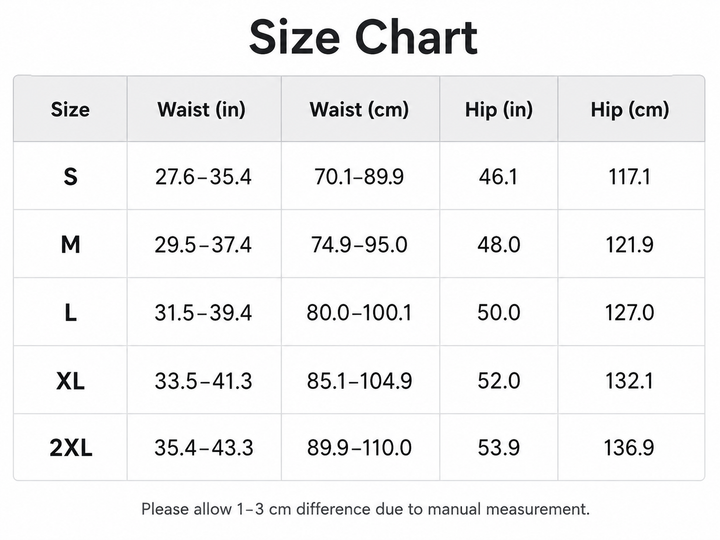Click the 80.0–100.1 waist cell
The image size is (720, 540).
359,313
